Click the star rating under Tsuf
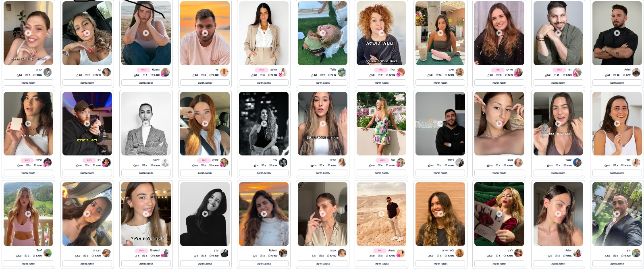 (x=19, y=256)
